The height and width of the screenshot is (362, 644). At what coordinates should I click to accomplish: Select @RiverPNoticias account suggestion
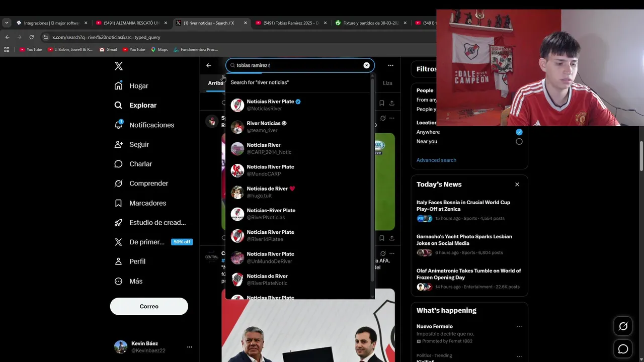pos(298,214)
